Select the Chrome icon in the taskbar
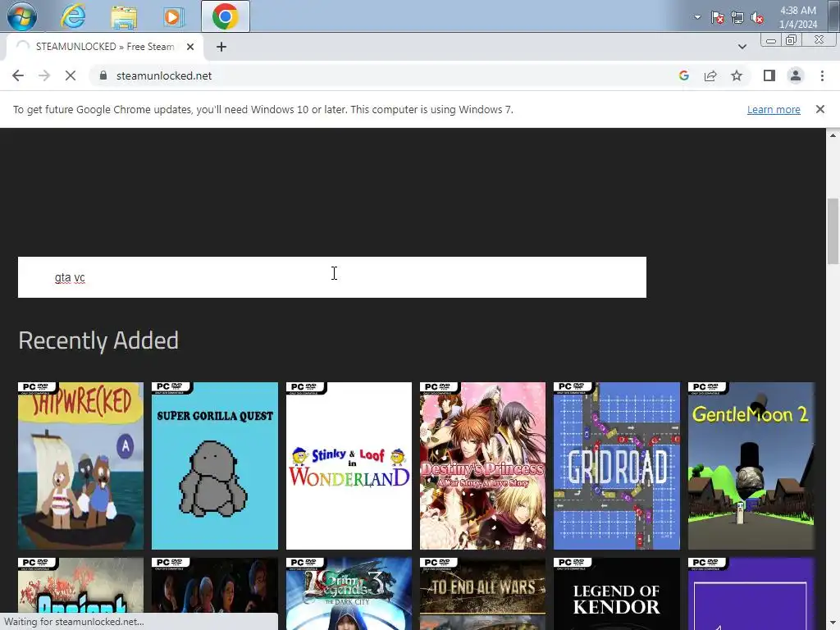Image resolution: width=840 pixels, height=630 pixels. [x=225, y=16]
